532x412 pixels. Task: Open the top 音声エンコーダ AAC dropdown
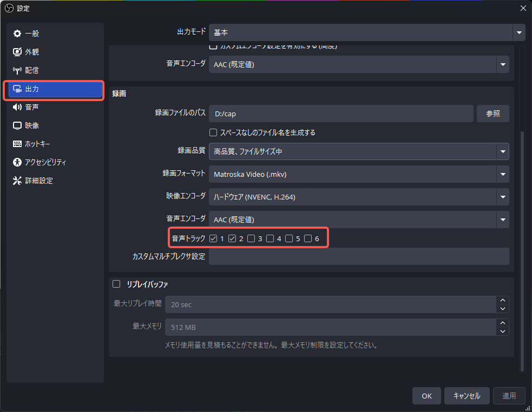pyautogui.click(x=359, y=64)
